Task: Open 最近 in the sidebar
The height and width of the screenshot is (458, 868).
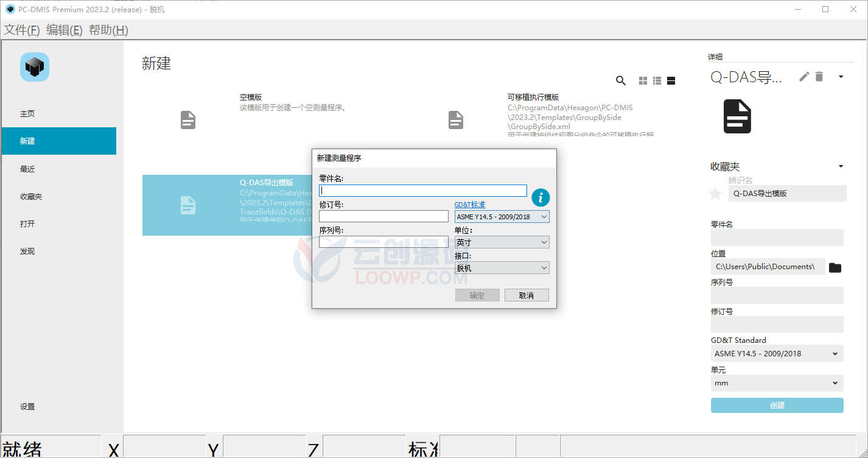Action: click(x=59, y=169)
